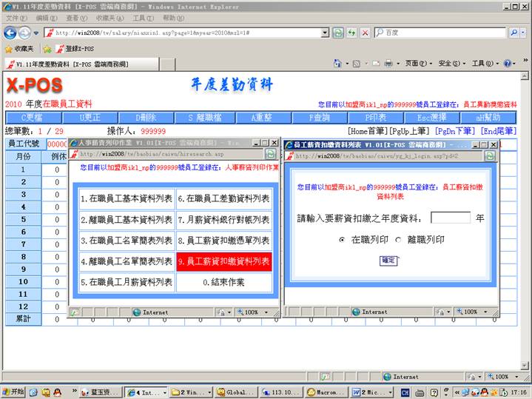
Task: Expand the address bar URL dropdown
Action: tap(324, 33)
